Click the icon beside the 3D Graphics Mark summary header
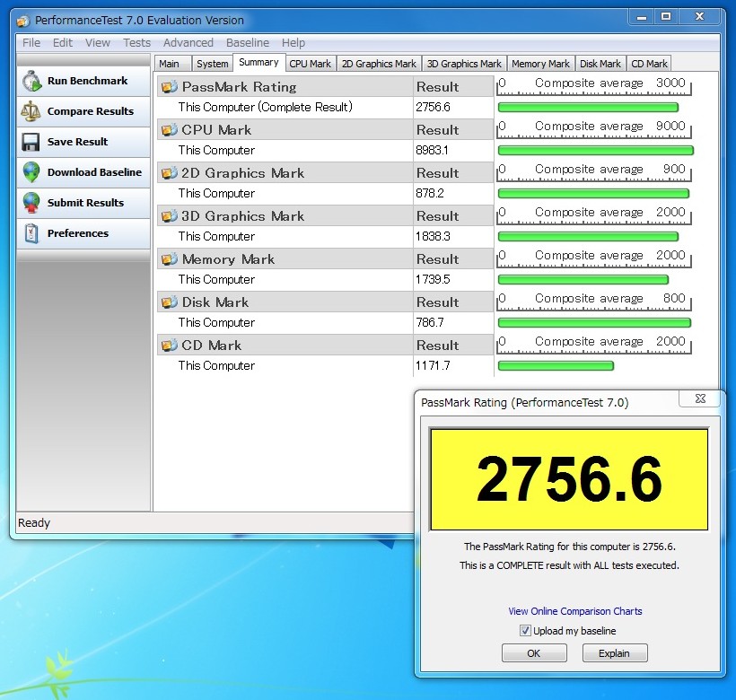The height and width of the screenshot is (700, 736). 169,216
